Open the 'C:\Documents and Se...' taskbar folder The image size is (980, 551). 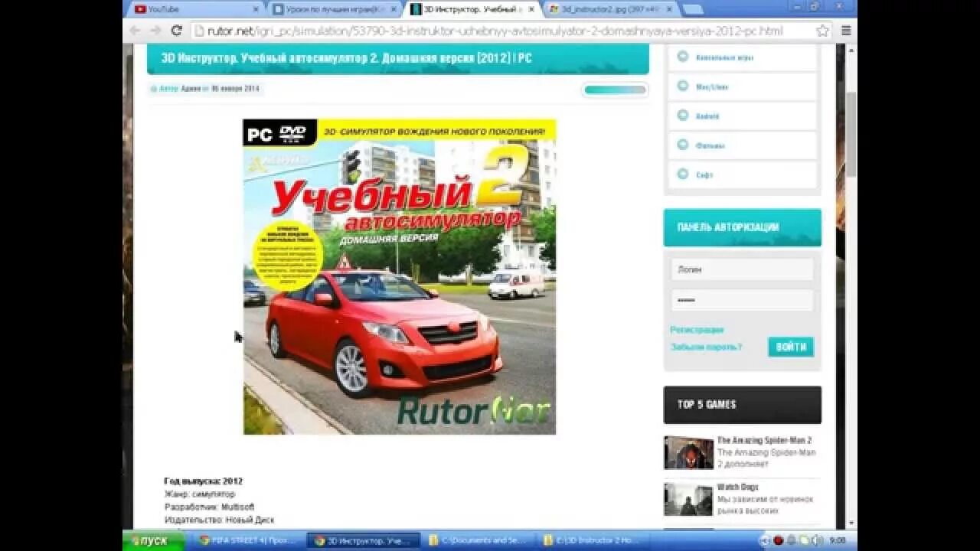(479, 540)
